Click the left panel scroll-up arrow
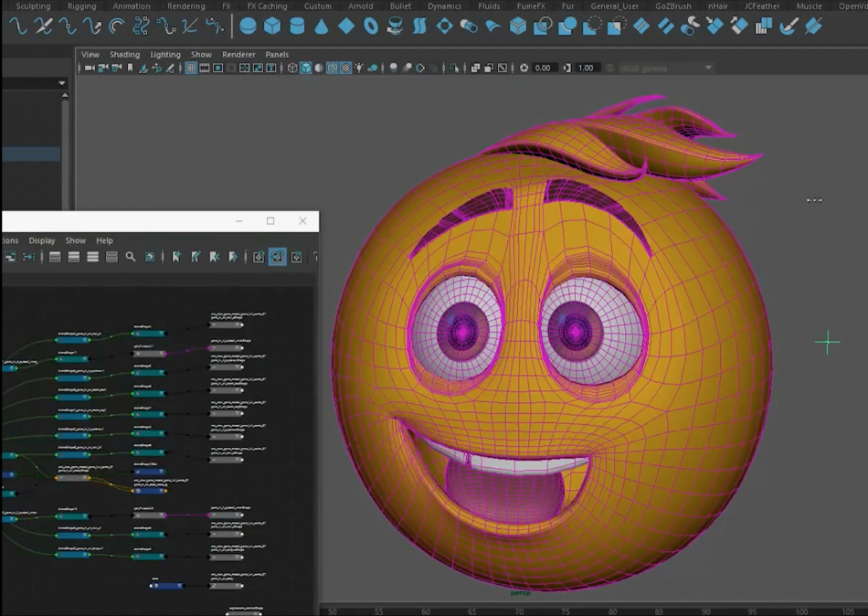 [65, 95]
